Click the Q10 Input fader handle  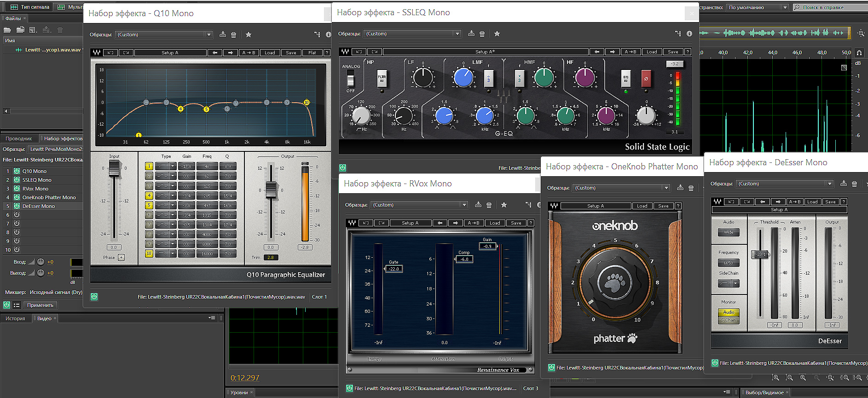(x=114, y=169)
